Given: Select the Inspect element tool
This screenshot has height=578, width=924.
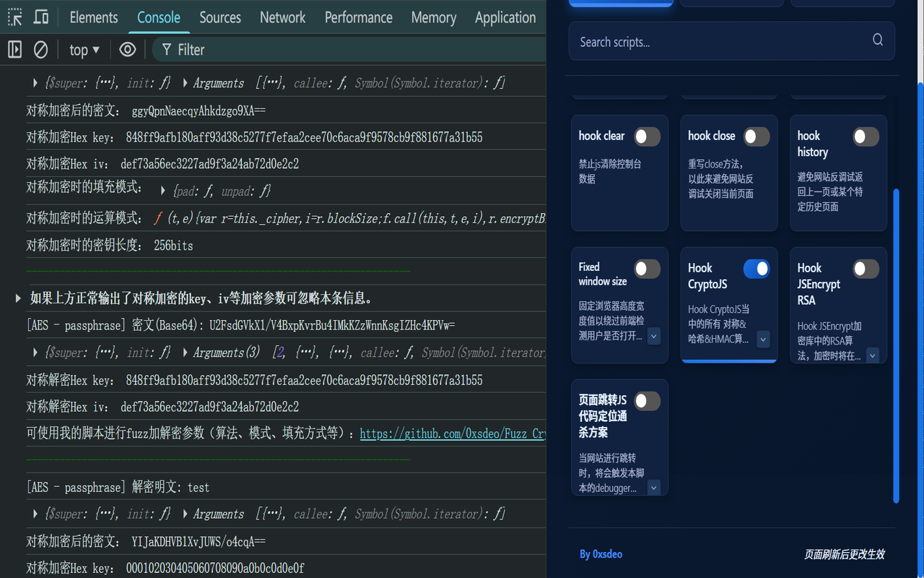Looking at the screenshot, I should coord(14,17).
